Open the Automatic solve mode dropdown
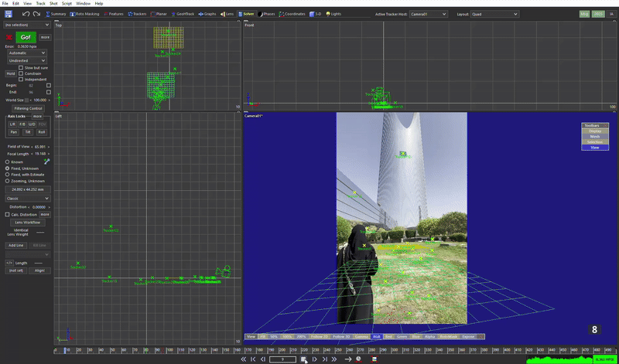The width and height of the screenshot is (619, 364). click(27, 53)
